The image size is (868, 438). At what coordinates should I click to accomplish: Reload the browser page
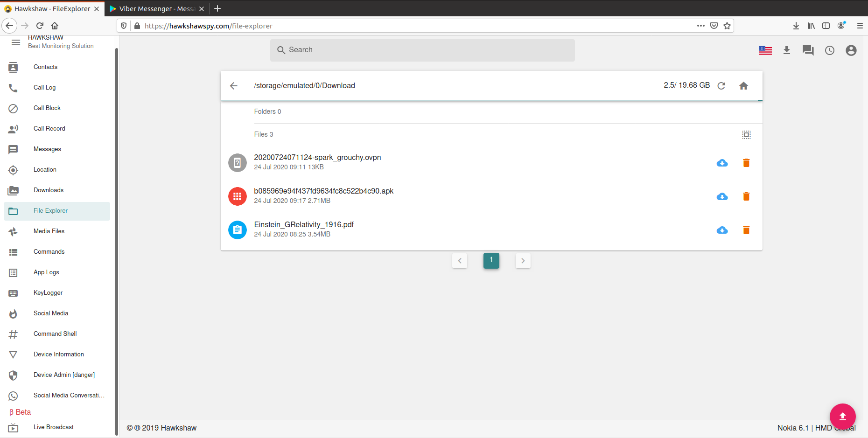(x=40, y=26)
